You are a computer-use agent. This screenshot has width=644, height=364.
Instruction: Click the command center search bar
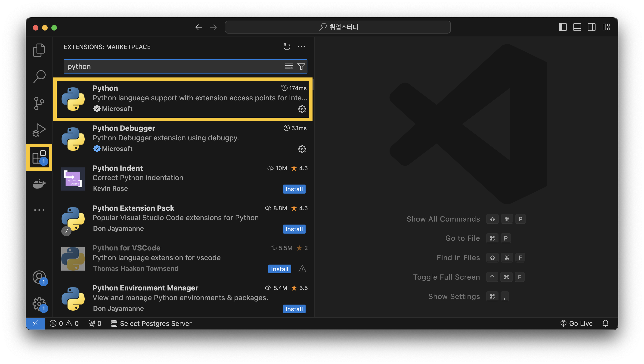(337, 27)
